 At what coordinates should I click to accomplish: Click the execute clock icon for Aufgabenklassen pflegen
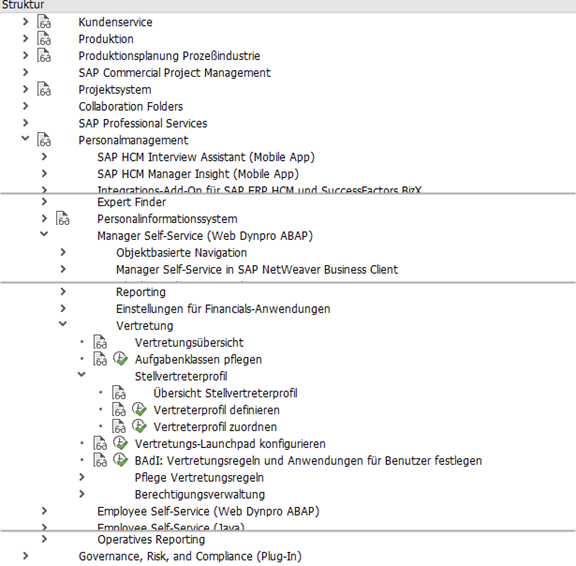[120, 359]
